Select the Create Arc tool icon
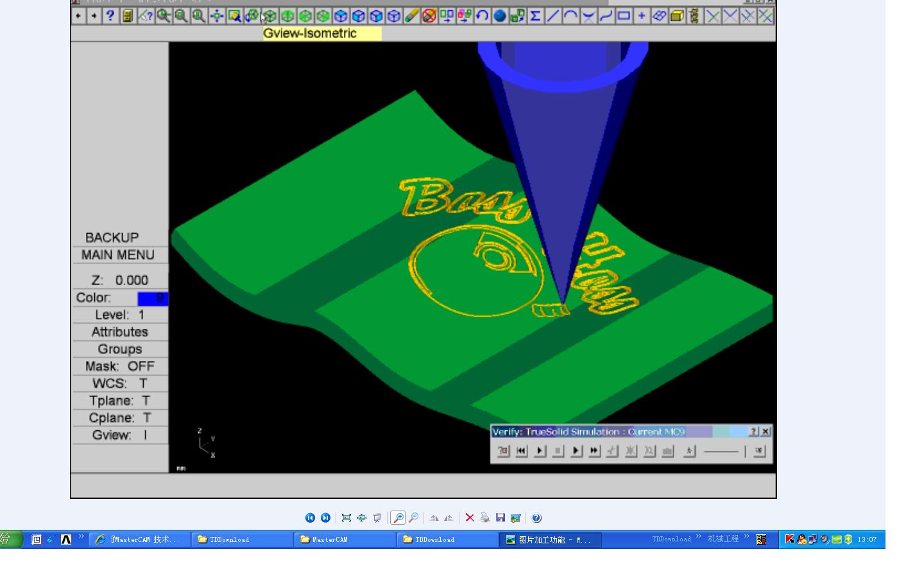Screen dimensions: 924x578 coord(570,16)
